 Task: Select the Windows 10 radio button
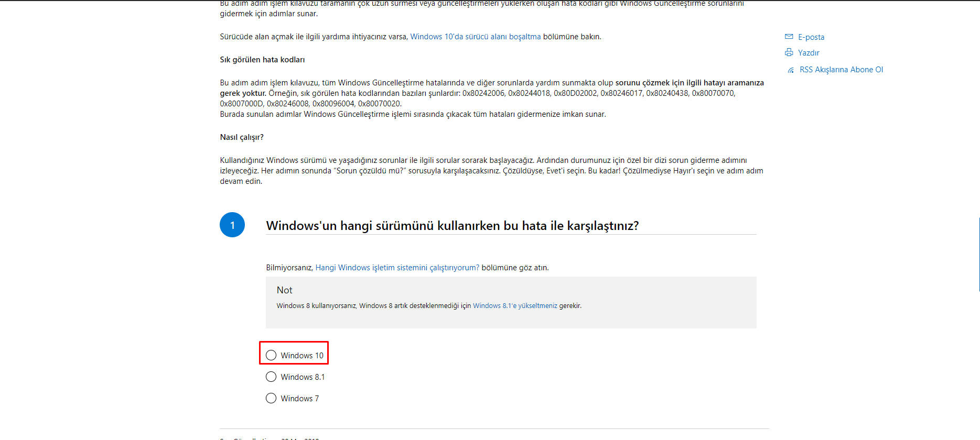pyautogui.click(x=271, y=355)
